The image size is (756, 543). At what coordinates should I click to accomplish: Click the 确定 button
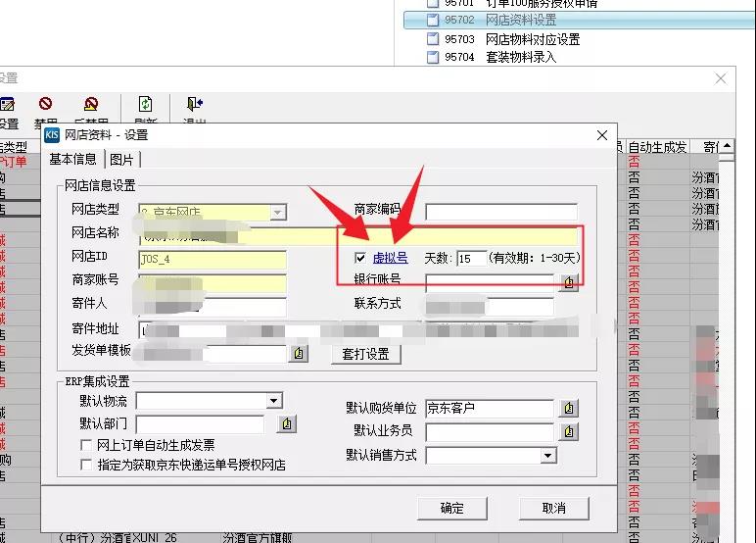(x=451, y=508)
